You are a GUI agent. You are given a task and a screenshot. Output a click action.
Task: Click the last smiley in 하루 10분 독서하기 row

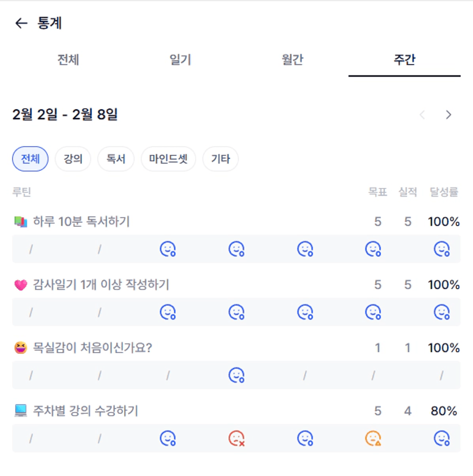[x=442, y=249]
